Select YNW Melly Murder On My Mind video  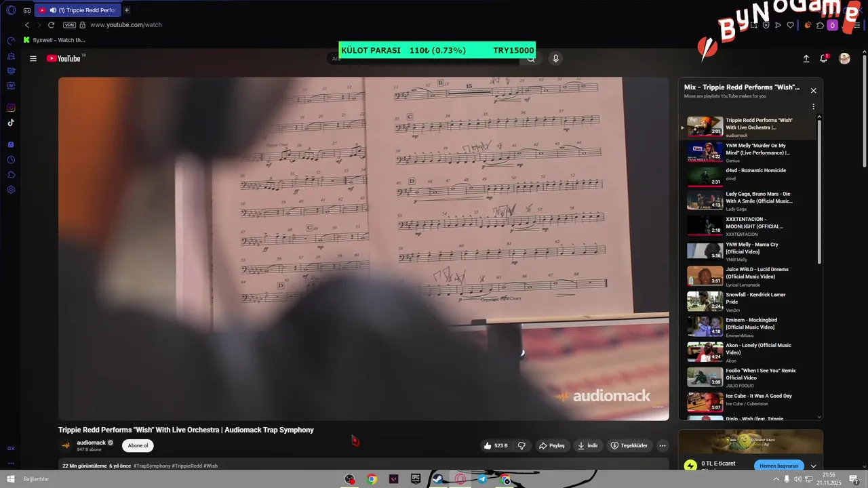(x=749, y=152)
